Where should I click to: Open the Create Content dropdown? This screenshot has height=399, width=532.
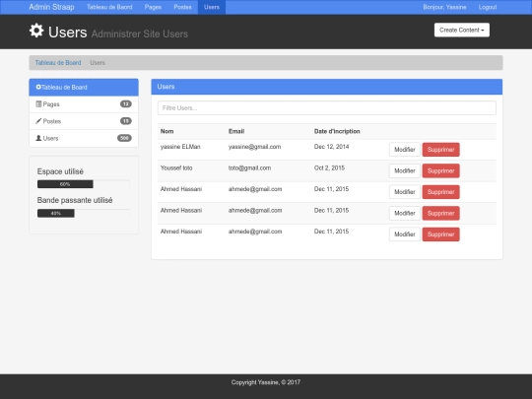(462, 30)
